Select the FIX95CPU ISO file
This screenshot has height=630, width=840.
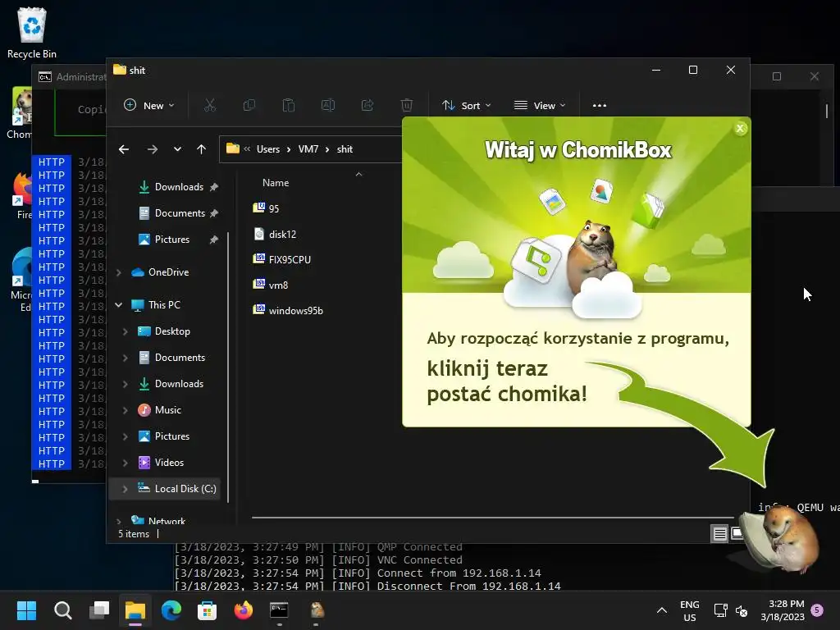click(x=282, y=260)
